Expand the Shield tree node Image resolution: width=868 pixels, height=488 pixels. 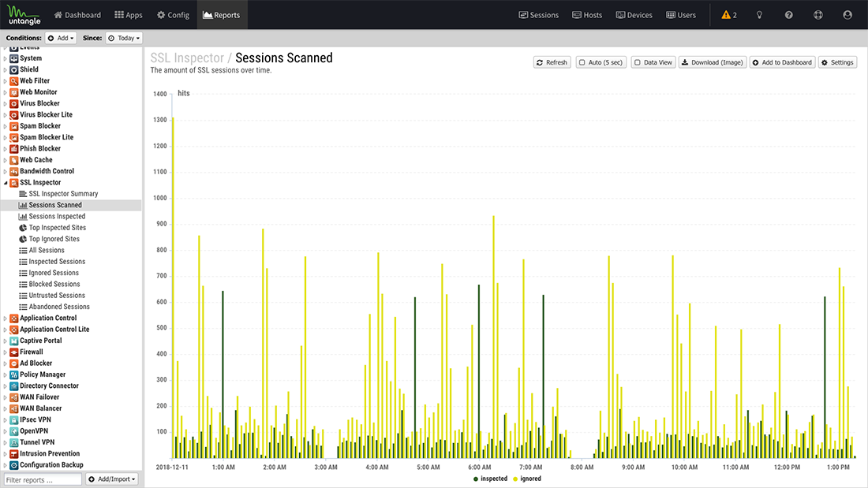point(6,69)
